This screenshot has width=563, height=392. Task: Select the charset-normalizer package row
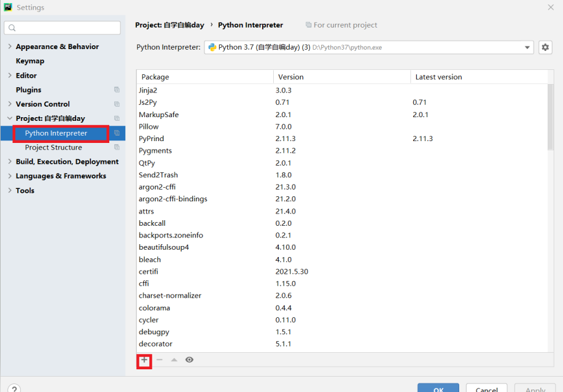point(342,296)
